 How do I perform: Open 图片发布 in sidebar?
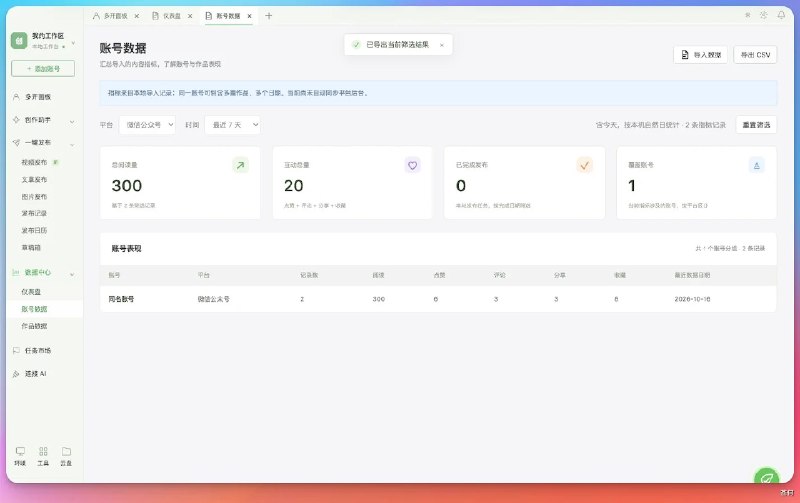(34, 196)
